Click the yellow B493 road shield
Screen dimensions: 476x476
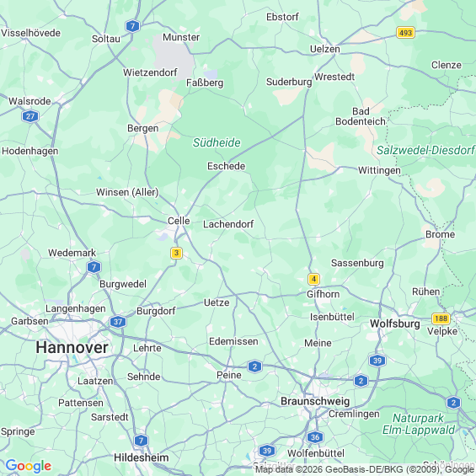(x=405, y=33)
